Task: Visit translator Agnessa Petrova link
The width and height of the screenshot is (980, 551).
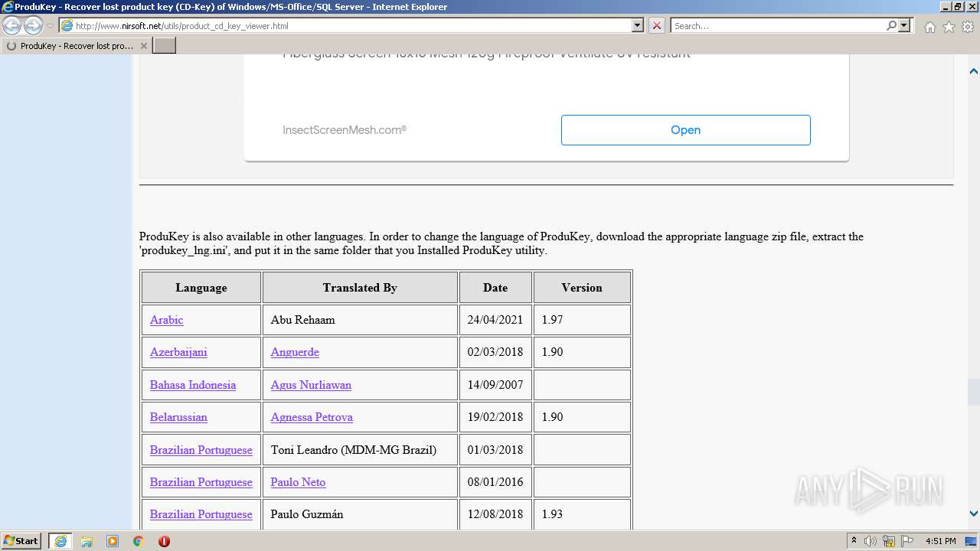Action: (x=312, y=417)
